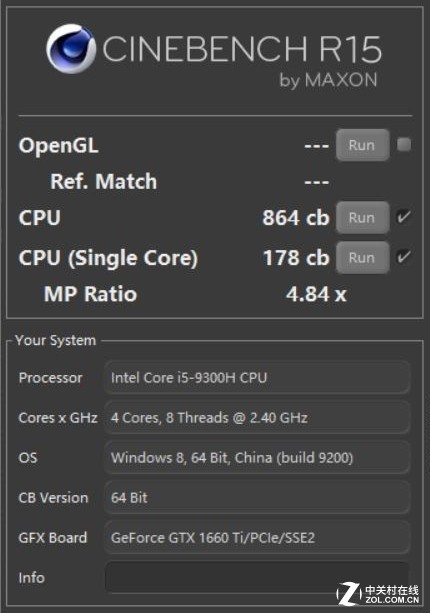Click the Processor field showing i5-9300H
Image resolution: width=430 pixels, height=613 pixels.
point(257,378)
